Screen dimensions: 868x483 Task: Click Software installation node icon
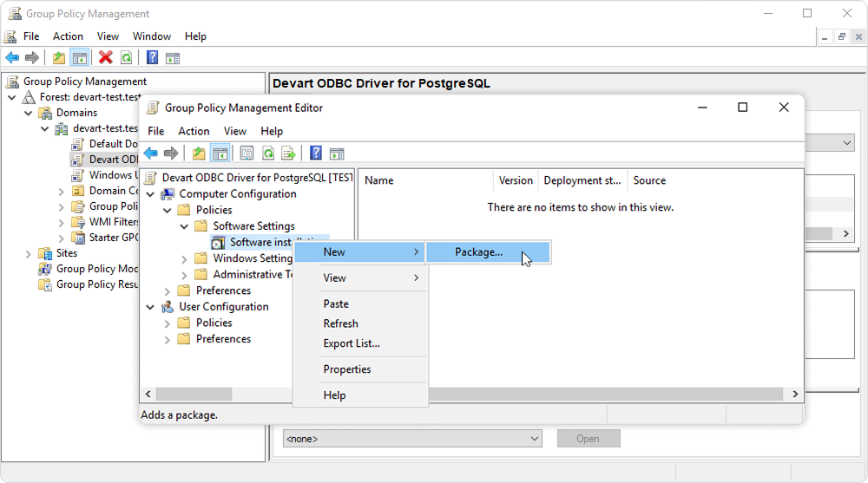tap(218, 242)
